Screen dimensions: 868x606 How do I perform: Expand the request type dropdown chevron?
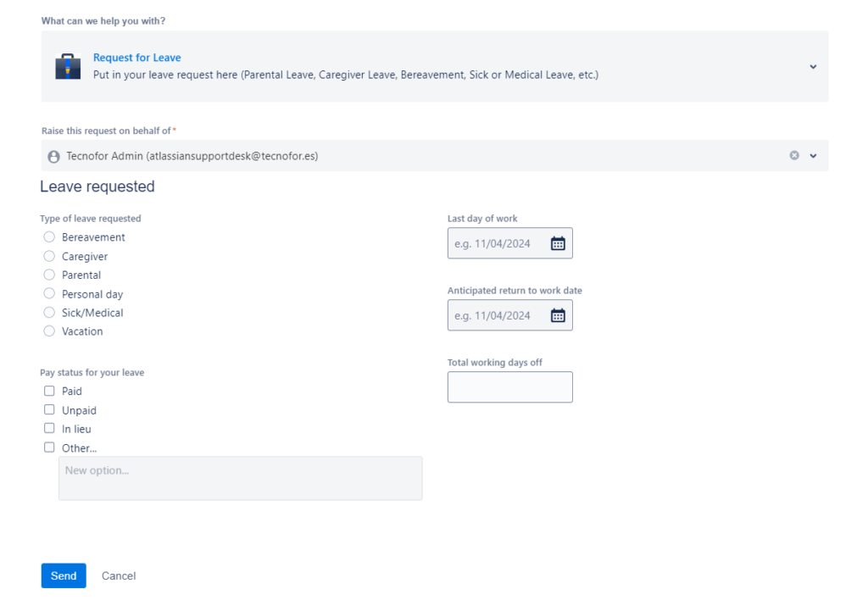[x=813, y=67]
